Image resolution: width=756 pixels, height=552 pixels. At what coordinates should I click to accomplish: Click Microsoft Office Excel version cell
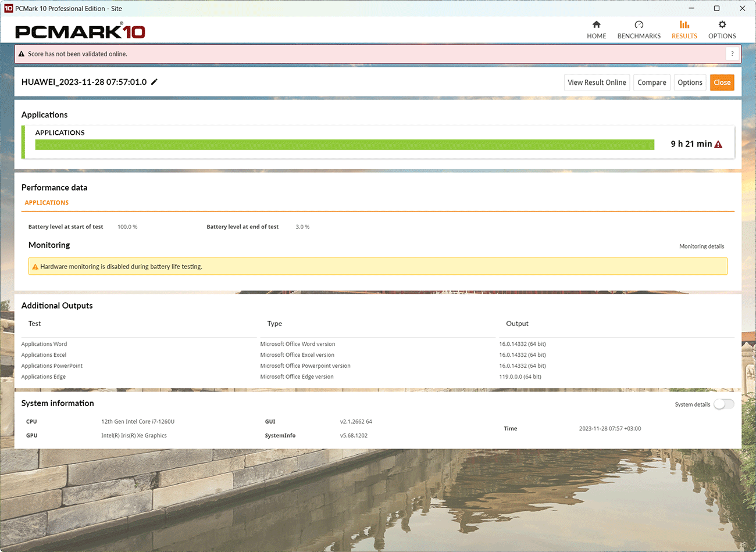tap(297, 355)
